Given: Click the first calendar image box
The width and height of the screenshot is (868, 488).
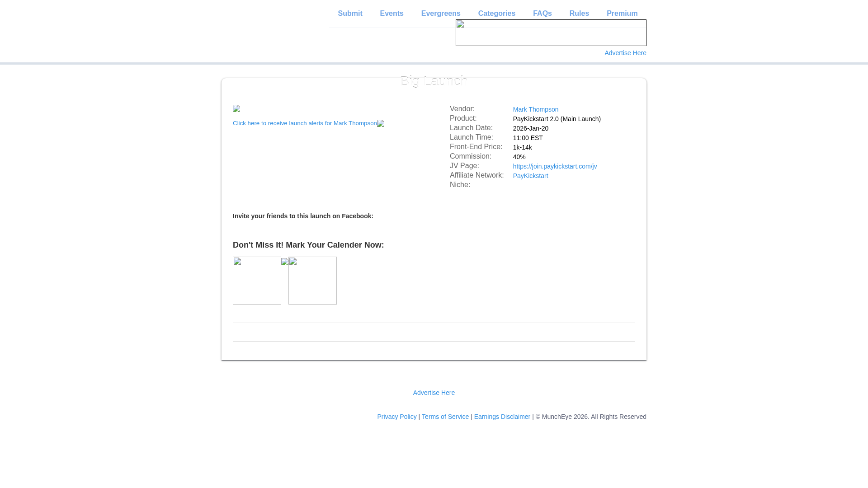Looking at the screenshot, I should (257, 281).
